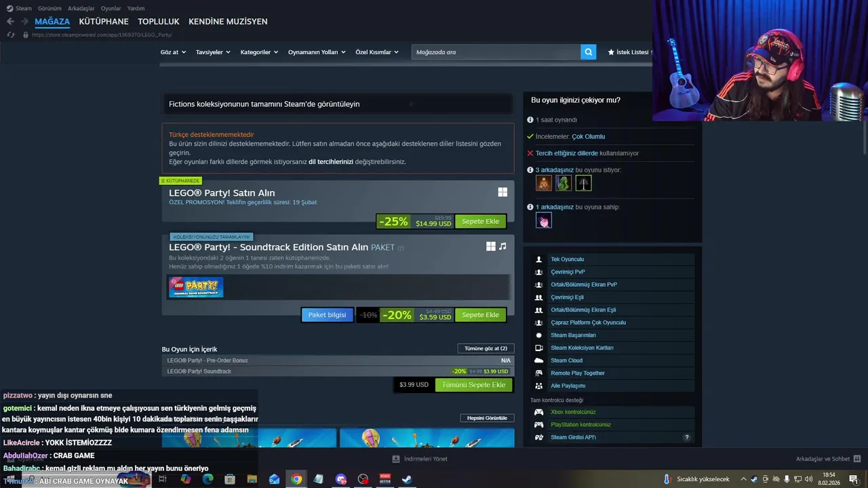Click the dil tercihlerinizi link

[x=331, y=162]
